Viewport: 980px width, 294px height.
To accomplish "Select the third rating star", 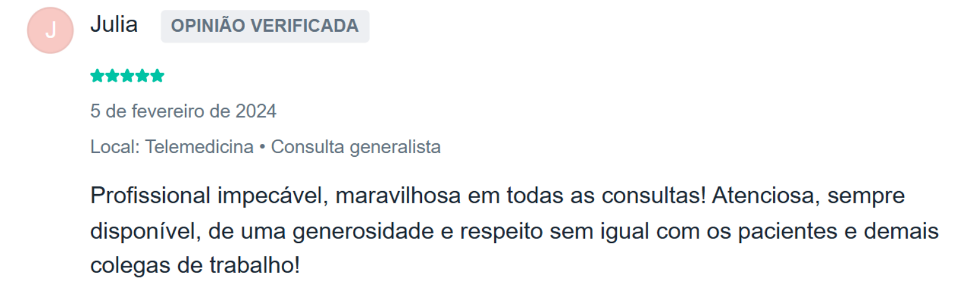I will 127,76.
